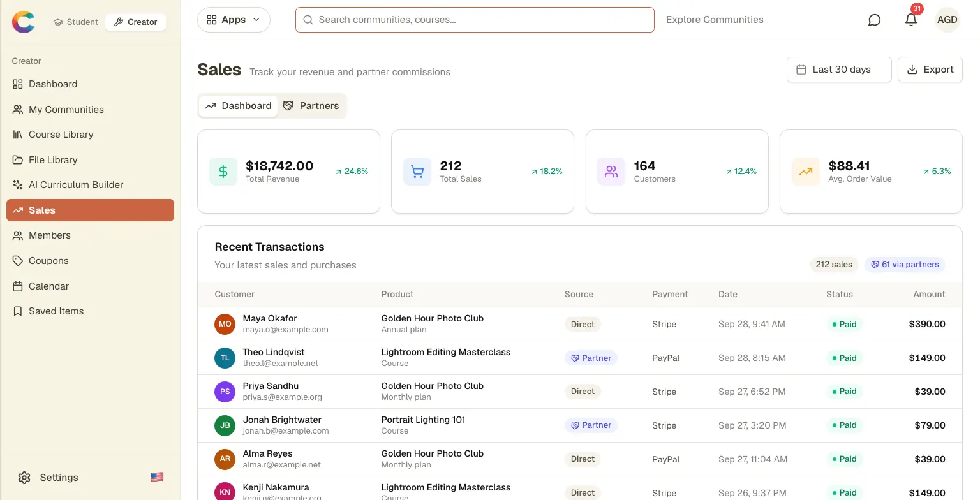Image resolution: width=980 pixels, height=500 pixels.
Task: Click the 61 via partners badge
Action: click(x=905, y=265)
